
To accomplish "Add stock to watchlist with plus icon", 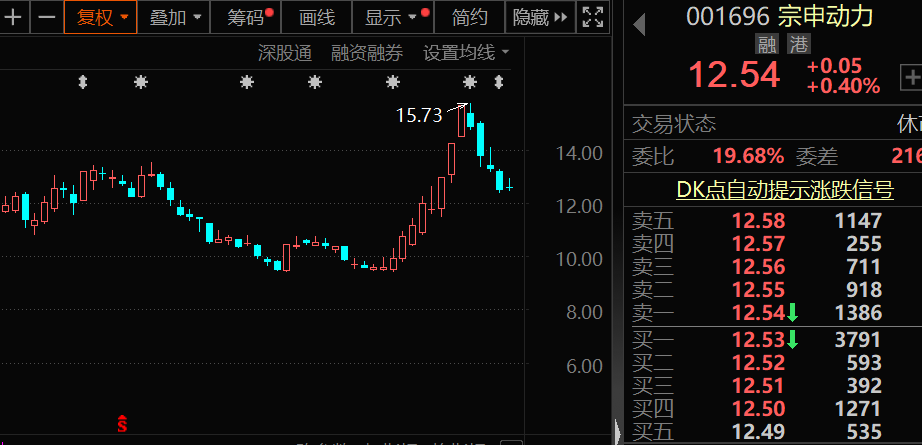I will [910, 76].
